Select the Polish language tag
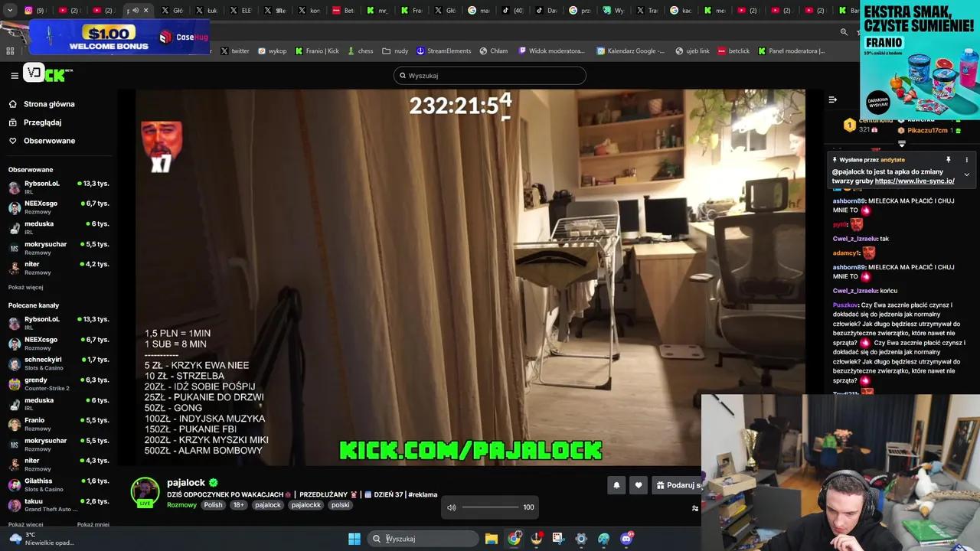The width and height of the screenshot is (980, 551). [213, 505]
